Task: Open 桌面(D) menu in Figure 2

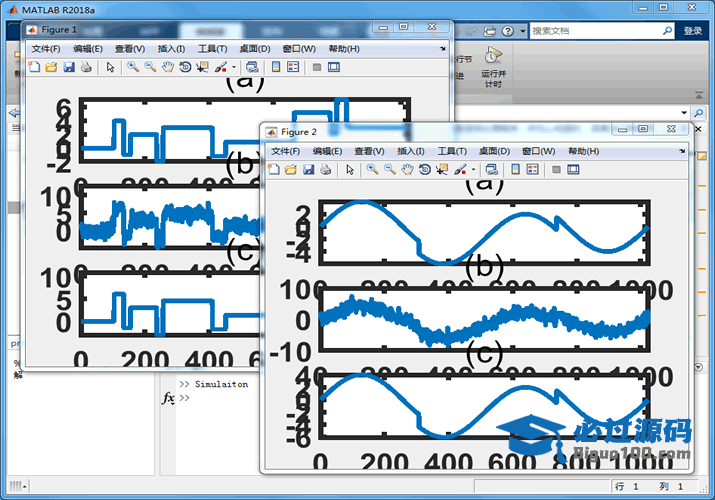Action: (494, 151)
